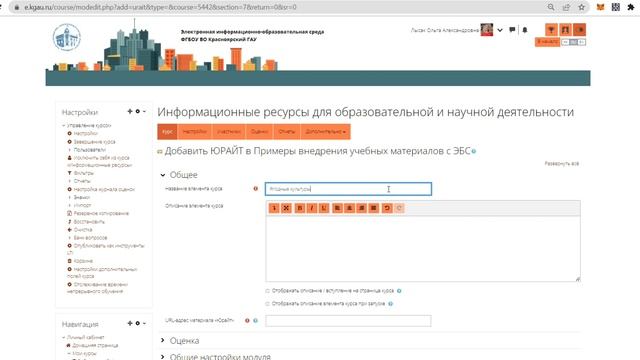Image resolution: width=640 pixels, height=360 pixels.
Task: Expand the Оценка section
Action: coord(163,340)
